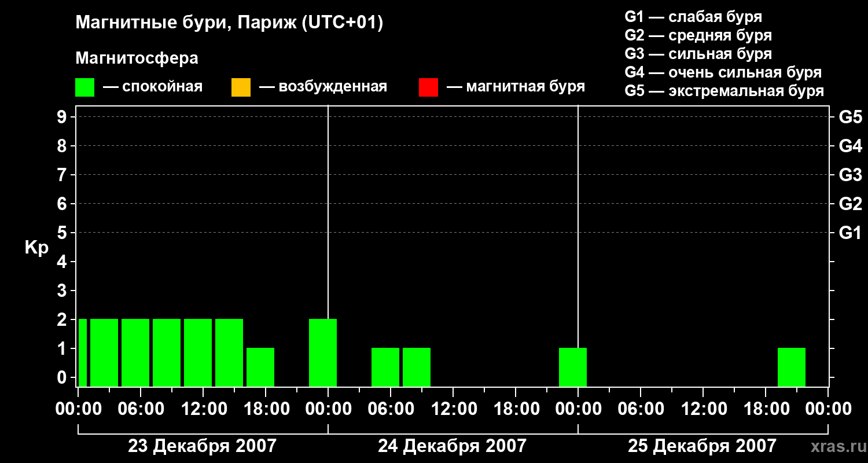
Task: Click the 'Магнитосфера' heading
Action: (x=137, y=58)
